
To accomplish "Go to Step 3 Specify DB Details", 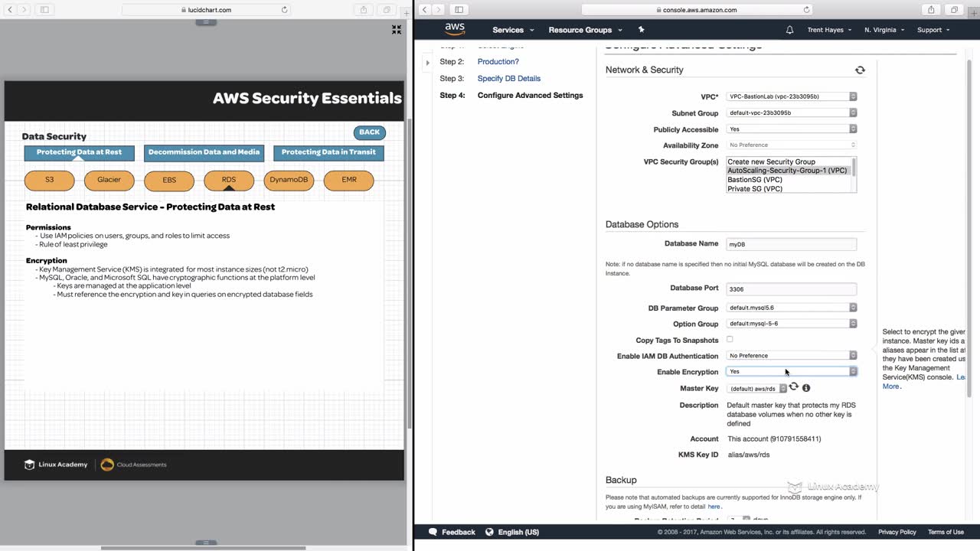I will click(509, 79).
